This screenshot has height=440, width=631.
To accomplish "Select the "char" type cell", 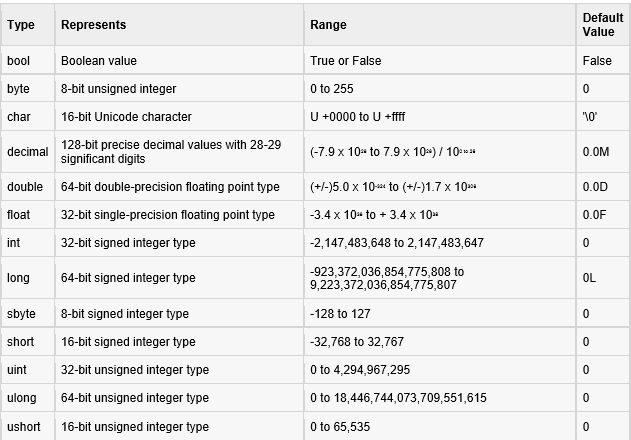I will [x=18, y=117].
